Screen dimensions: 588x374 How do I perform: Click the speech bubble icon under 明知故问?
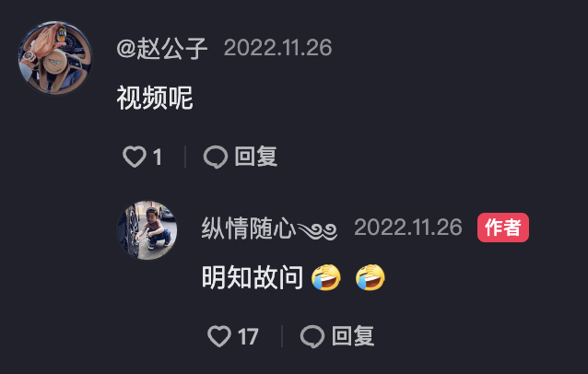coord(312,336)
